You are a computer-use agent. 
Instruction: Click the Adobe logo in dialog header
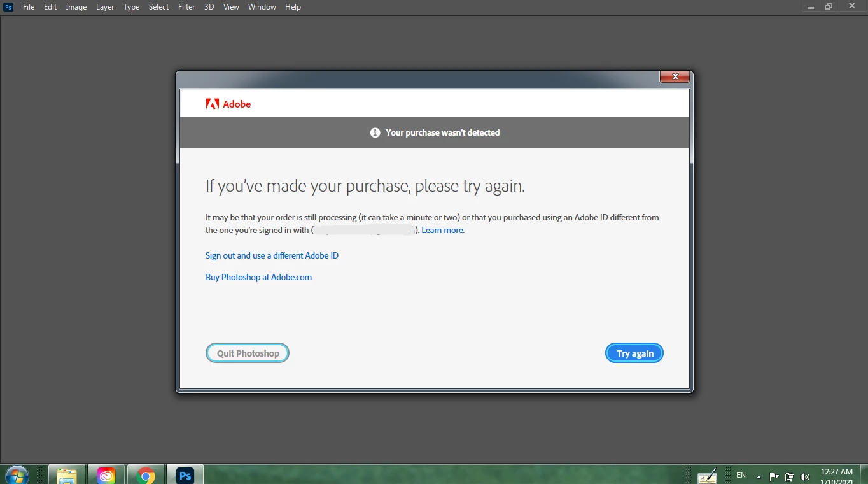228,104
